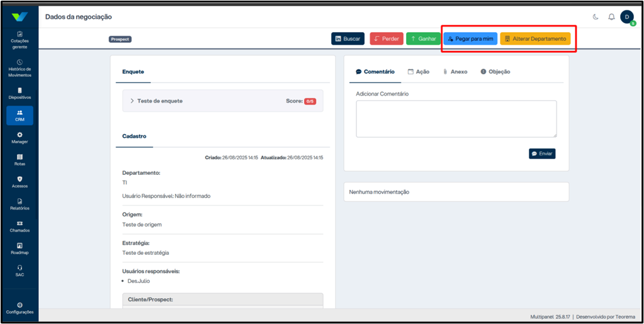The height and width of the screenshot is (324, 644).
Task: Open the user avatar D menu
Action: click(627, 17)
